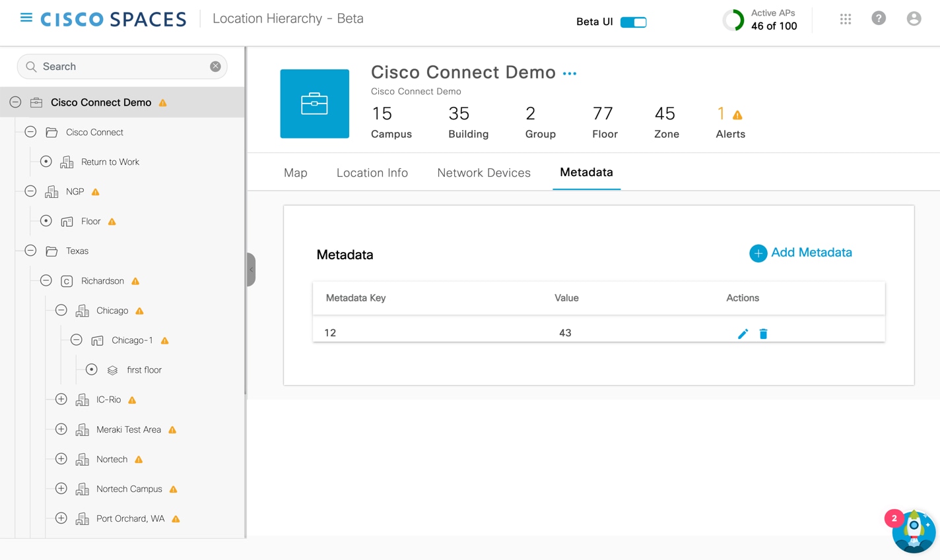Collapse the sidebar using the panel handle
Viewport: 940px width, 560px height.
coord(251,269)
